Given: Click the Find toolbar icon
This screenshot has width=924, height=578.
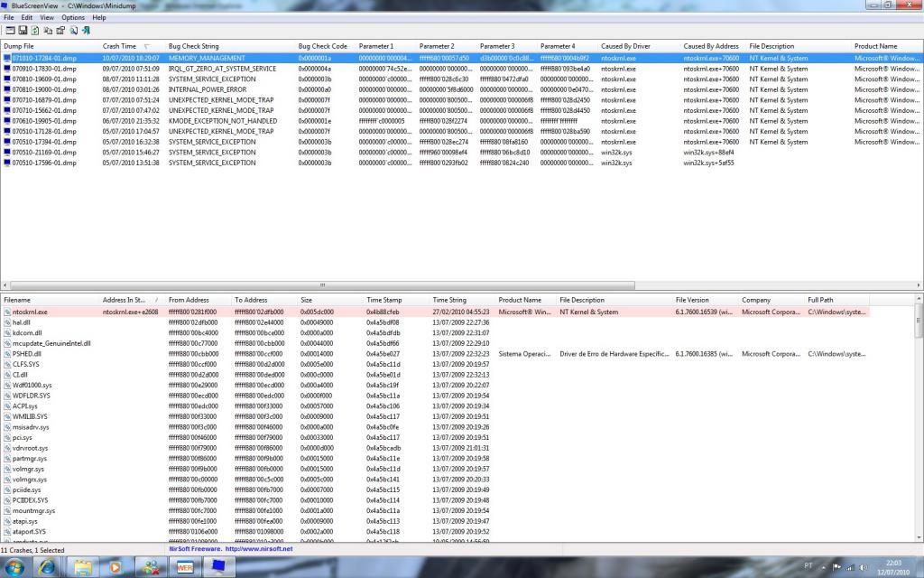Looking at the screenshot, I should (x=74, y=30).
